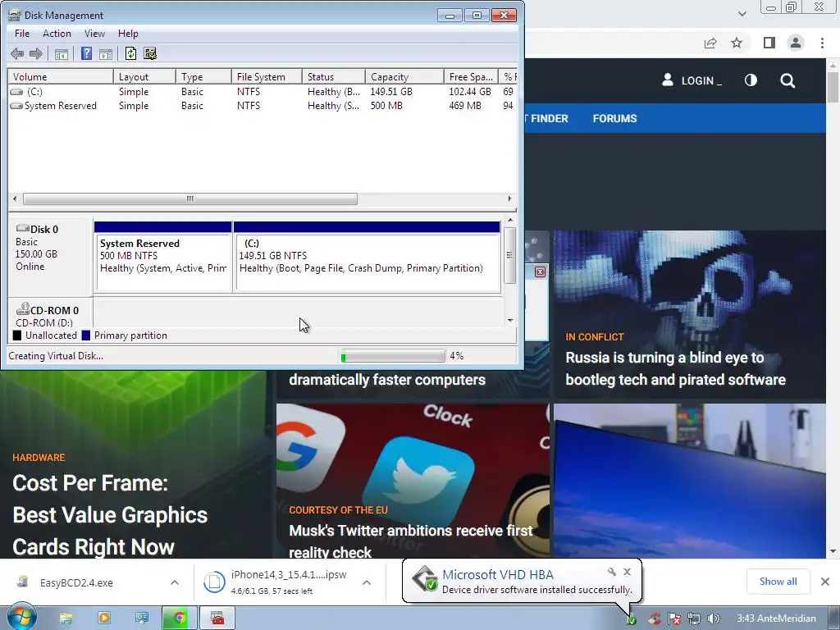This screenshot has width=840, height=630.
Task: Sort by the Layout column header
Action: pyautogui.click(x=144, y=76)
